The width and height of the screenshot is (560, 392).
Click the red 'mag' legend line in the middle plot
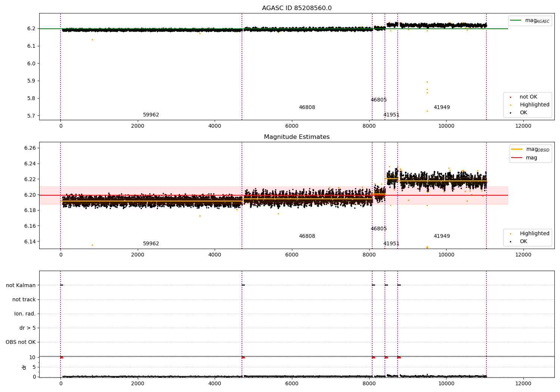point(517,158)
